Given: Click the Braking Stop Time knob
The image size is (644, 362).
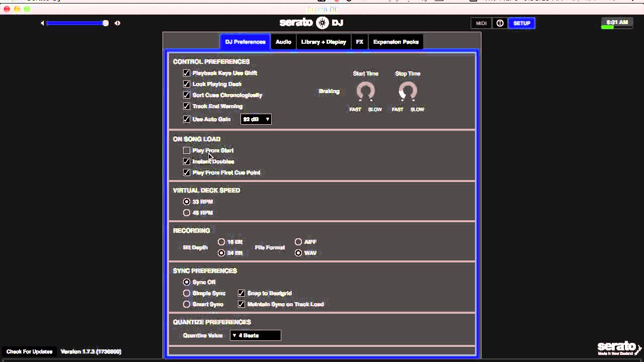Looking at the screenshot, I should (408, 92).
